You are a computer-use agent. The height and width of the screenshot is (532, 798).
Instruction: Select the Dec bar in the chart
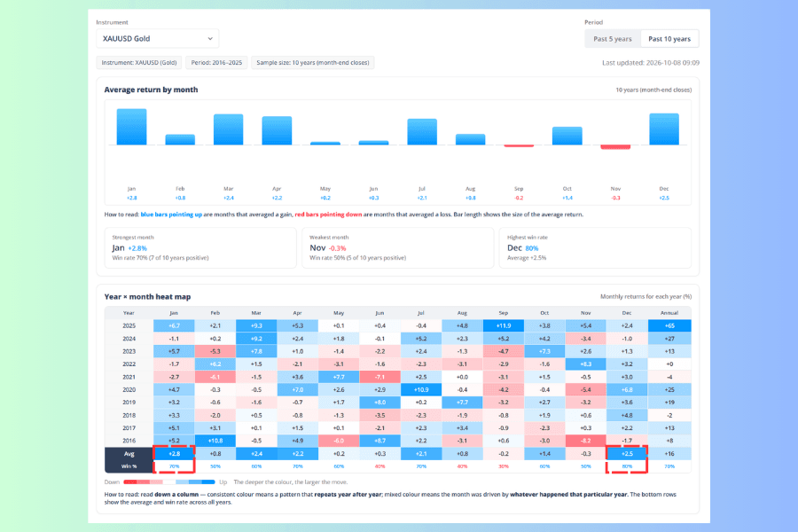[x=664, y=129]
